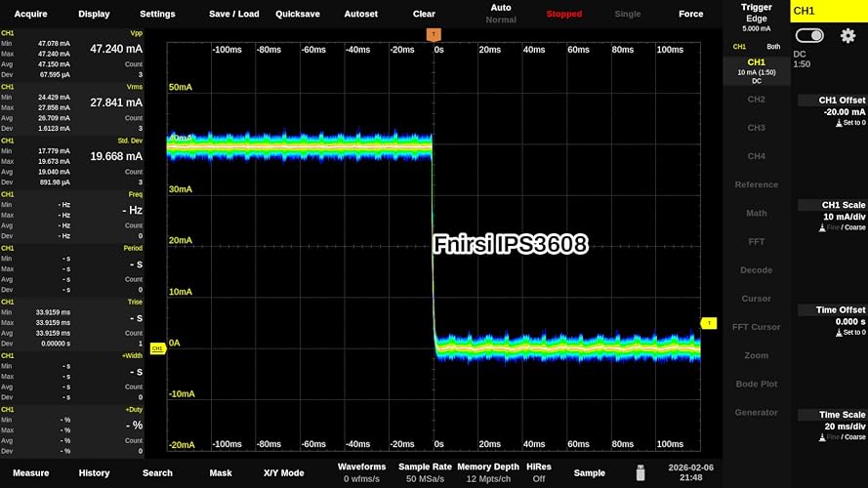Select the +Duty measurement block

pos(72,429)
